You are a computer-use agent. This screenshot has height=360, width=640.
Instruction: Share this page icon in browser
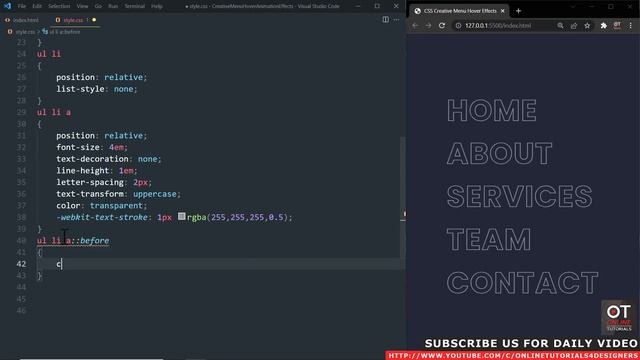coord(574,25)
